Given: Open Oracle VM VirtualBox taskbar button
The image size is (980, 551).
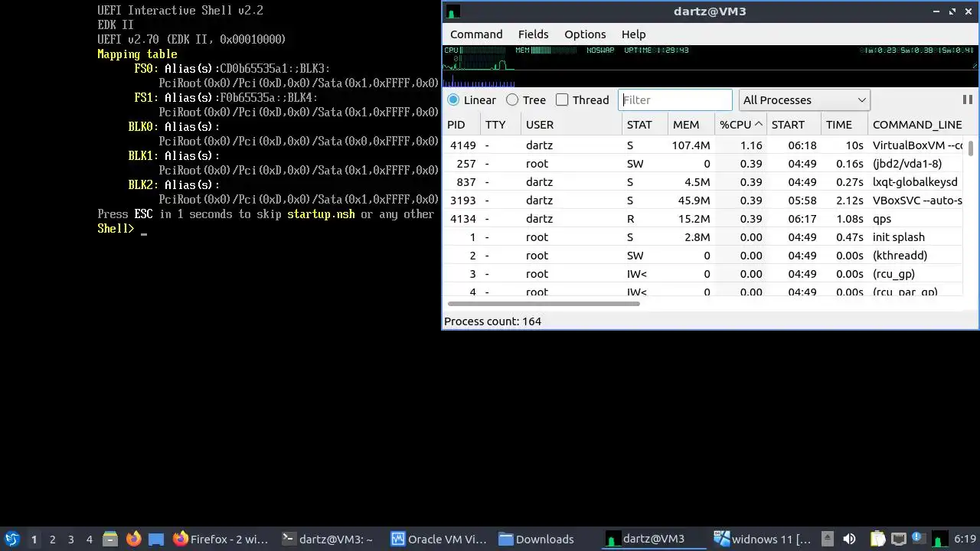Looking at the screenshot, I should tap(439, 540).
